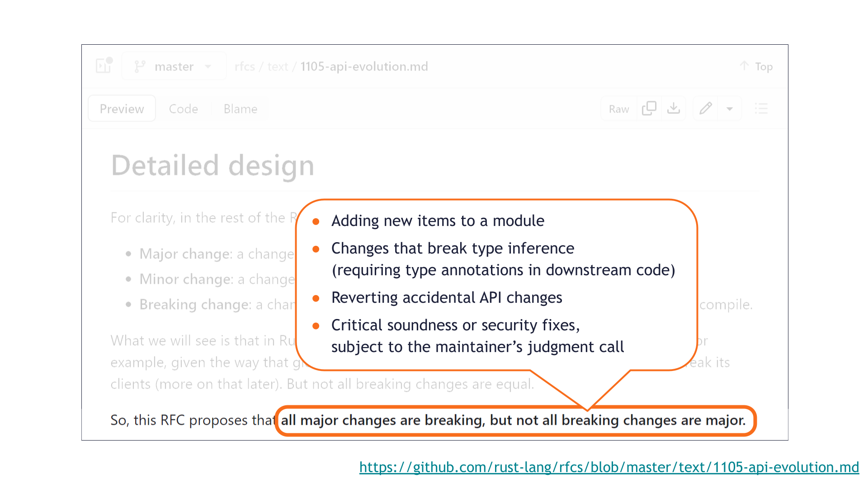Click the notification dot on the panel icon
This screenshot has height=488, width=868.
[x=110, y=58]
